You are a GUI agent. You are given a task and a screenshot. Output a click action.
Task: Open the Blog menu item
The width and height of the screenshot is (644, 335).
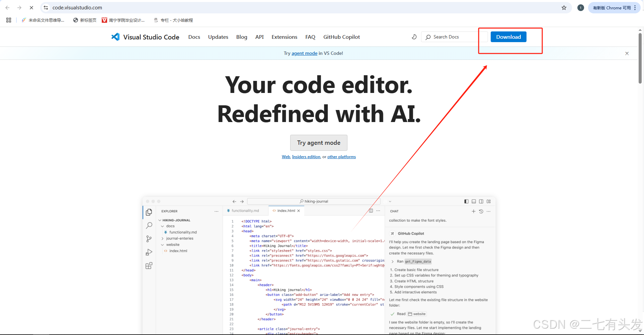point(242,37)
